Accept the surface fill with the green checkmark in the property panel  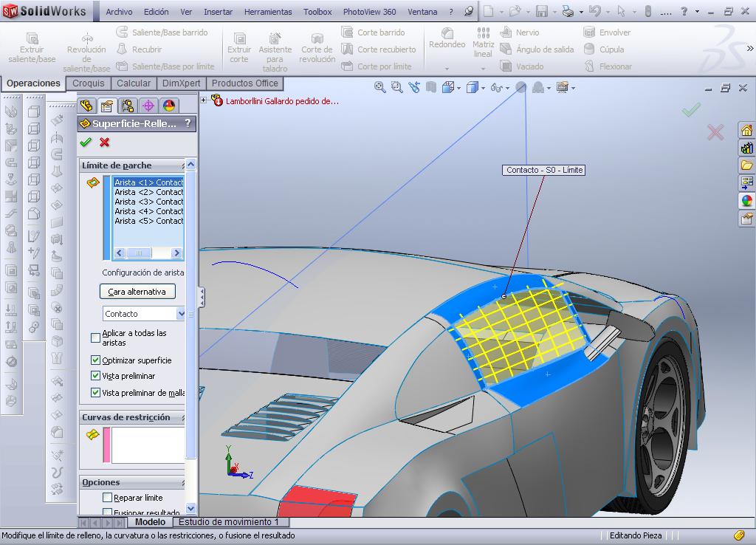[86, 143]
